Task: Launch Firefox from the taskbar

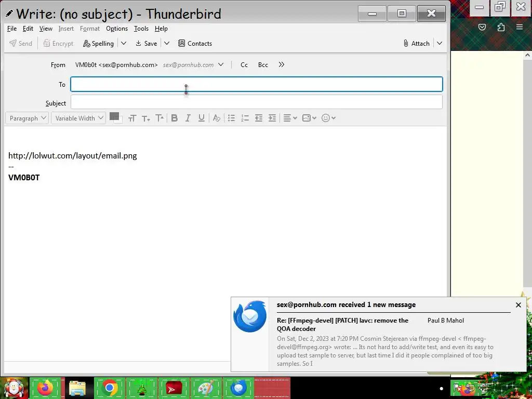Action: point(45,388)
